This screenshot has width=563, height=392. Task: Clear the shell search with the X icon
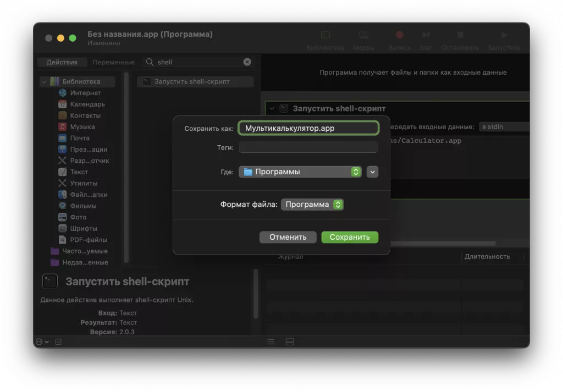pyautogui.click(x=247, y=62)
